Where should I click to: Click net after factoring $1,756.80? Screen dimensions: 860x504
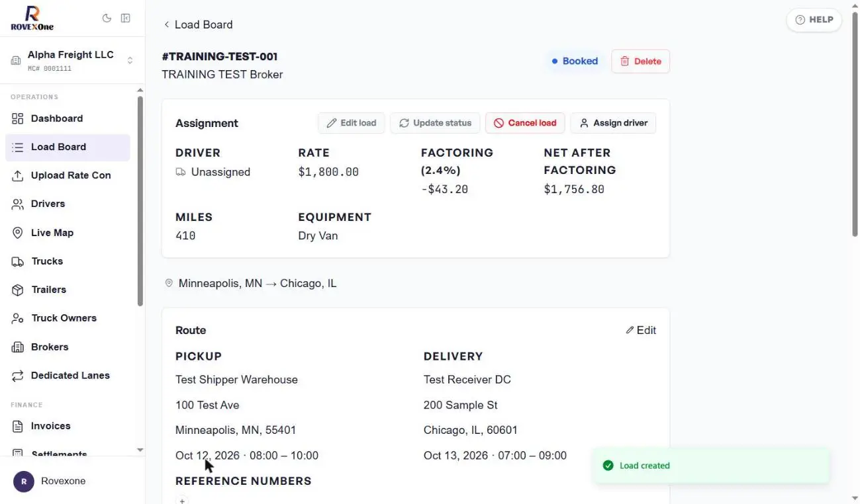[574, 189]
